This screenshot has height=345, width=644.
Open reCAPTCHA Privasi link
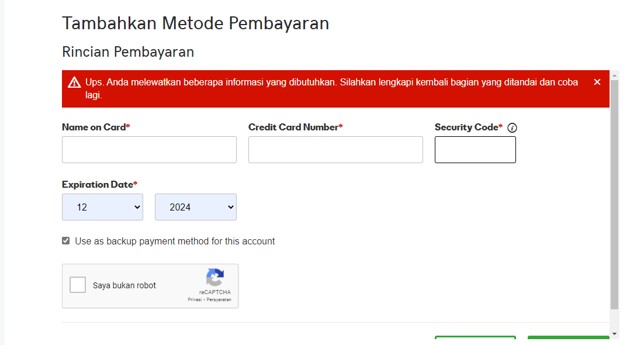click(195, 300)
